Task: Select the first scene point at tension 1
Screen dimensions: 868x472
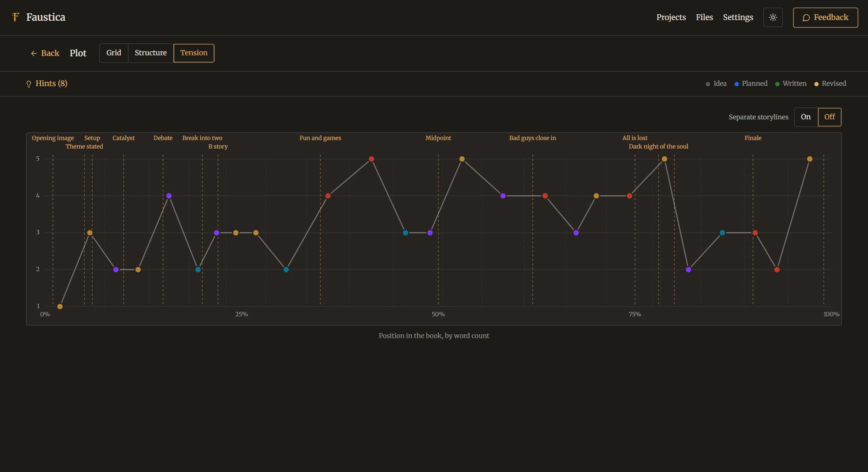Action: [x=60, y=307]
